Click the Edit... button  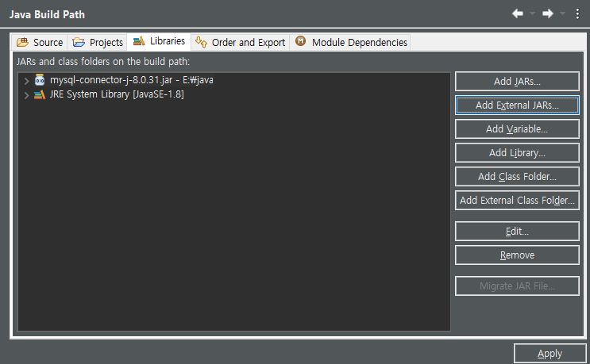point(517,232)
